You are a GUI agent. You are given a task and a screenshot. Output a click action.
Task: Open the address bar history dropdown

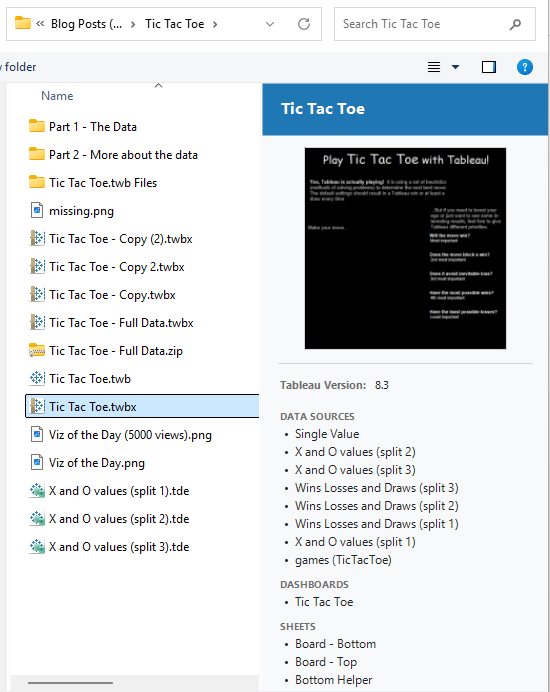click(270, 24)
